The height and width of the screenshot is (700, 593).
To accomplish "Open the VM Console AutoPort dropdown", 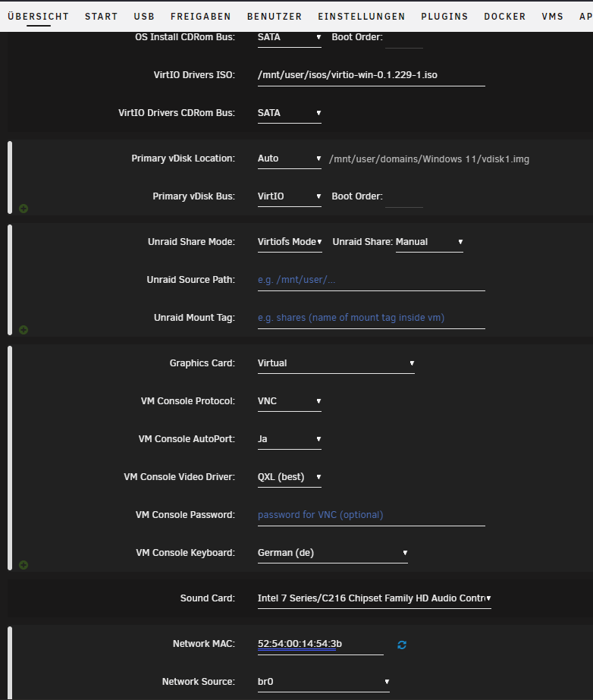I will tap(289, 439).
